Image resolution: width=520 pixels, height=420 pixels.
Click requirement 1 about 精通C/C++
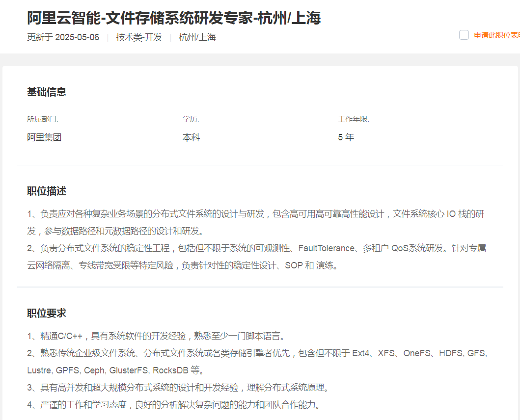[156, 336]
